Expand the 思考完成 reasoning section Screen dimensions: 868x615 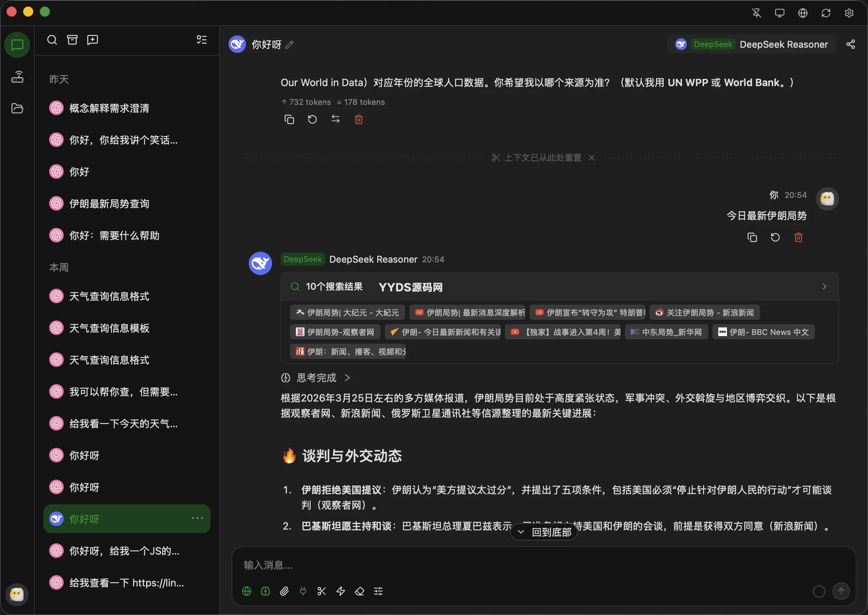pyautogui.click(x=316, y=378)
